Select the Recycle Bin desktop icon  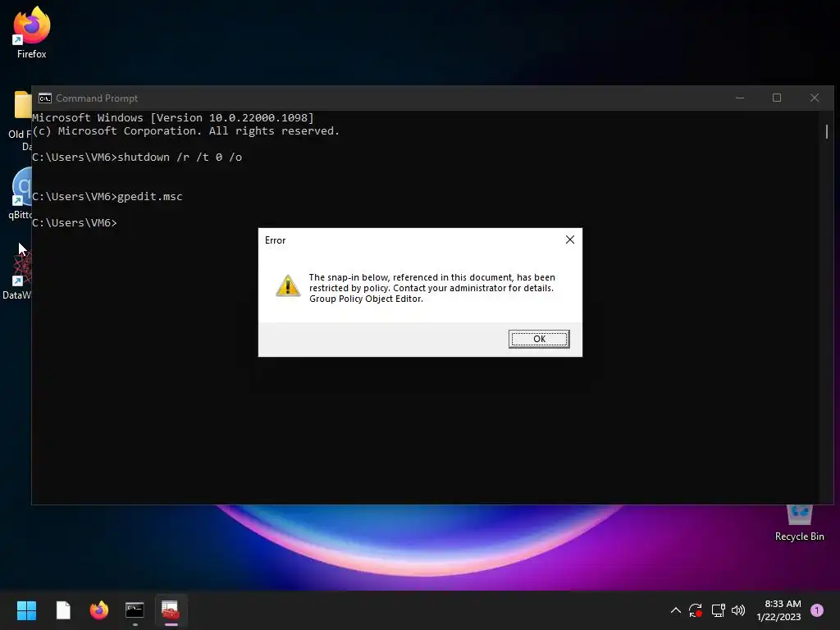799,524
